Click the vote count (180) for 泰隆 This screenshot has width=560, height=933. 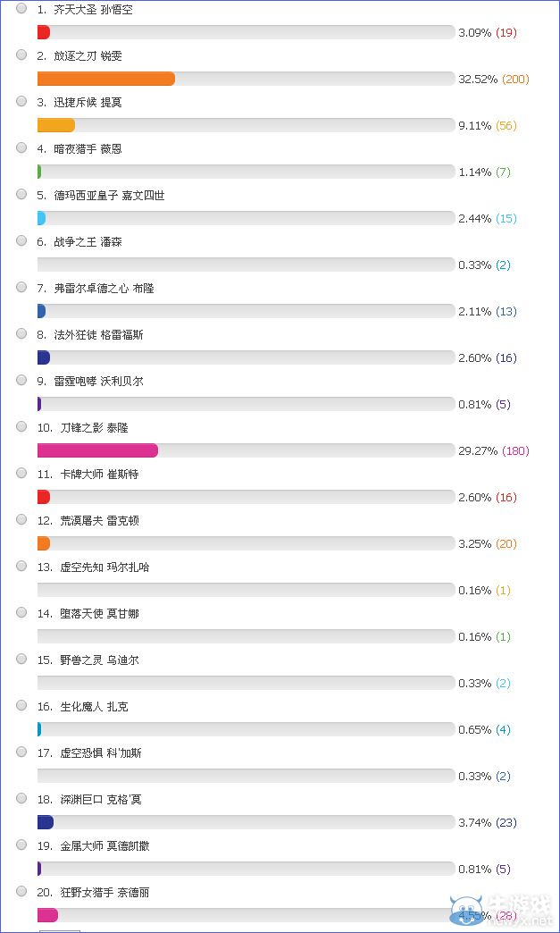coord(515,450)
